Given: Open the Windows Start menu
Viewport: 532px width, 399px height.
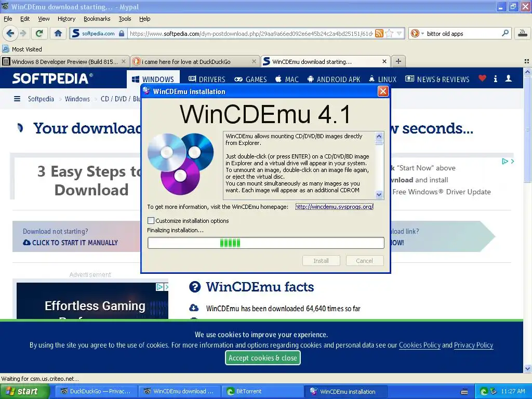Looking at the screenshot, I should tap(24, 392).
